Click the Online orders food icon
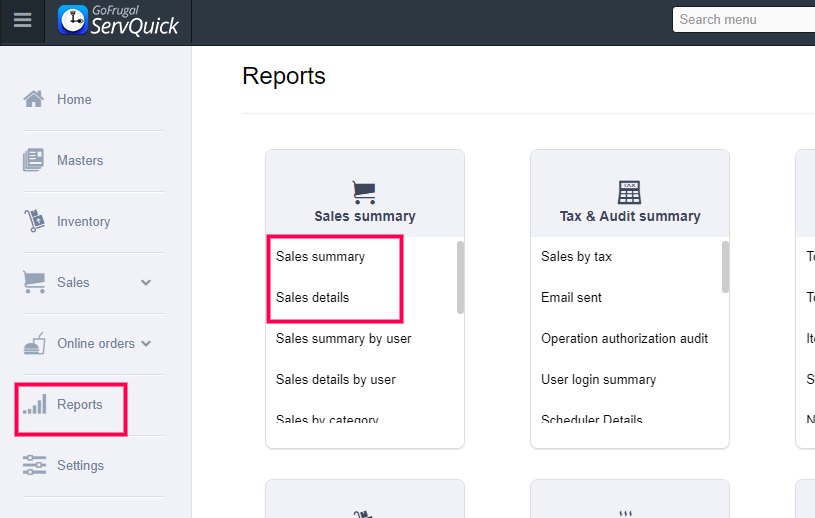The width and height of the screenshot is (815, 518). [34, 343]
